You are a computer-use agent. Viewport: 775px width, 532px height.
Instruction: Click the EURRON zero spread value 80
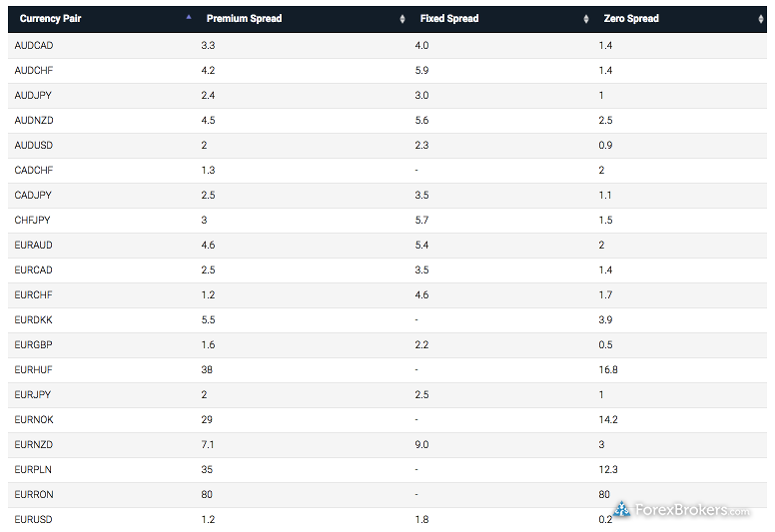[604, 494]
